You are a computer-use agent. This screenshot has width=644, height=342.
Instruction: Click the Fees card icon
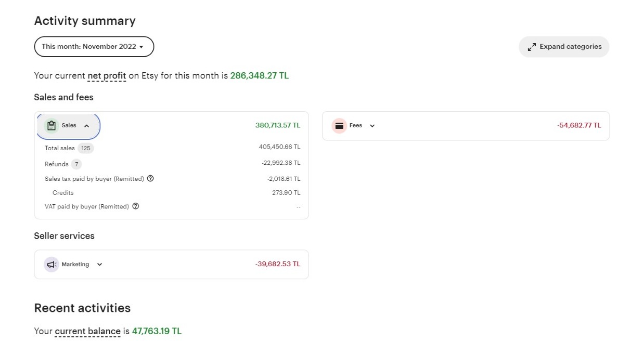coord(339,126)
